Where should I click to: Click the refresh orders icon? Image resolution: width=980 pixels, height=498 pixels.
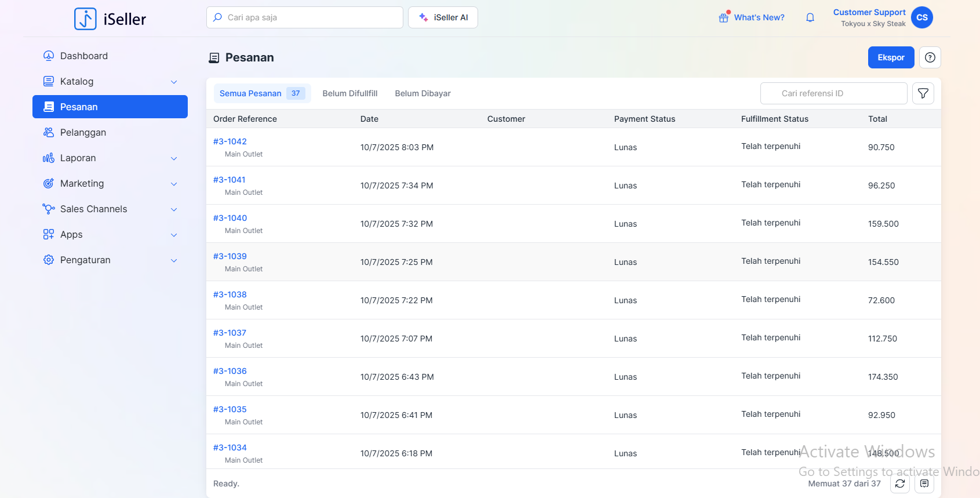coord(899,484)
